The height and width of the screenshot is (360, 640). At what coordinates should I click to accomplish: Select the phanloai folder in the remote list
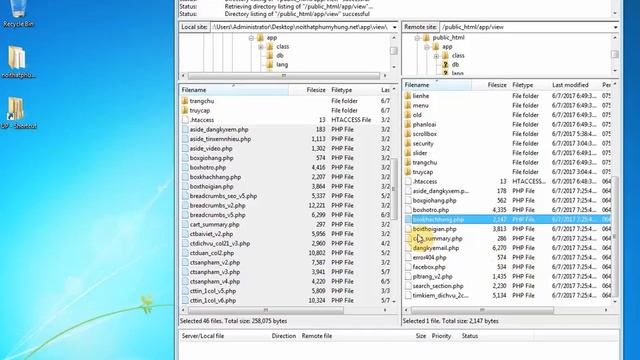pos(424,124)
